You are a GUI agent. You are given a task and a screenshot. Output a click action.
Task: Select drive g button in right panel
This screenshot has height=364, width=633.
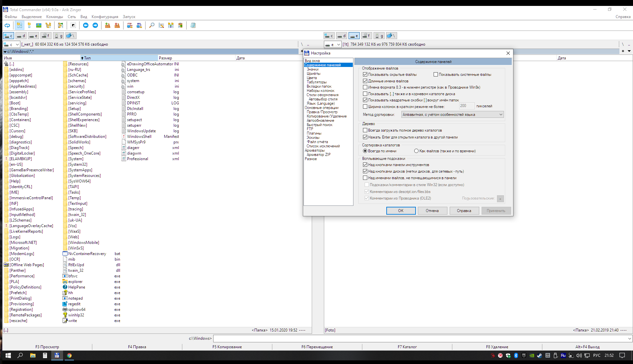click(x=379, y=36)
